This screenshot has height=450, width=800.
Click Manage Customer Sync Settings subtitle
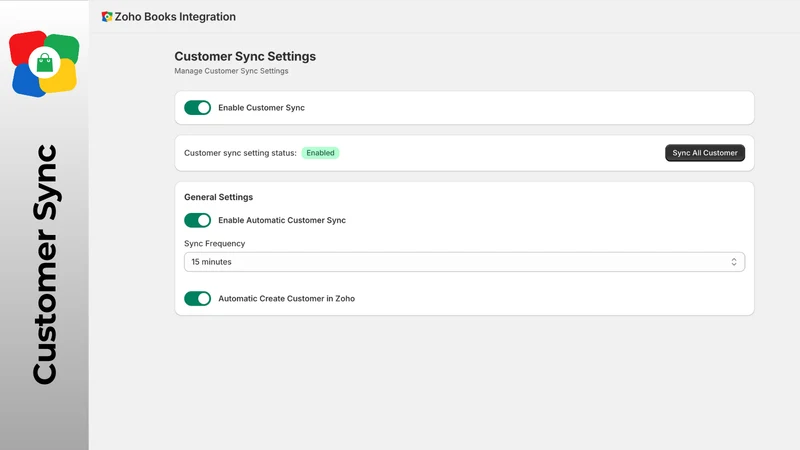click(231, 71)
